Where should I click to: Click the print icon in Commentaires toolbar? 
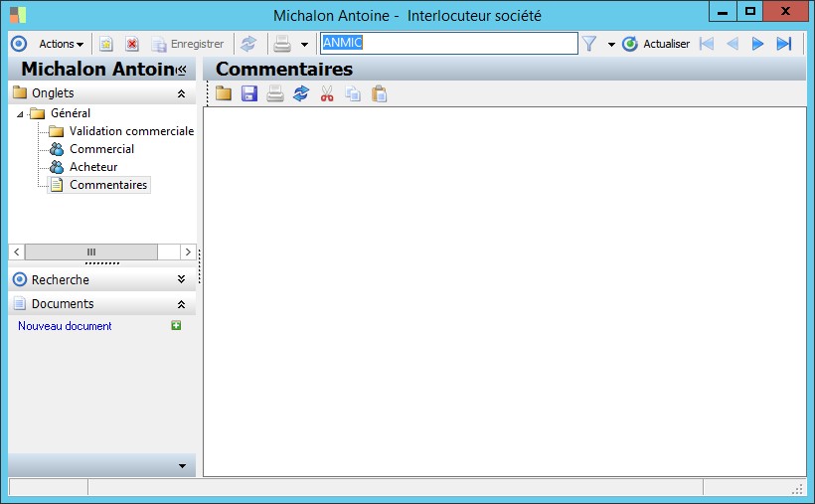pos(275,93)
